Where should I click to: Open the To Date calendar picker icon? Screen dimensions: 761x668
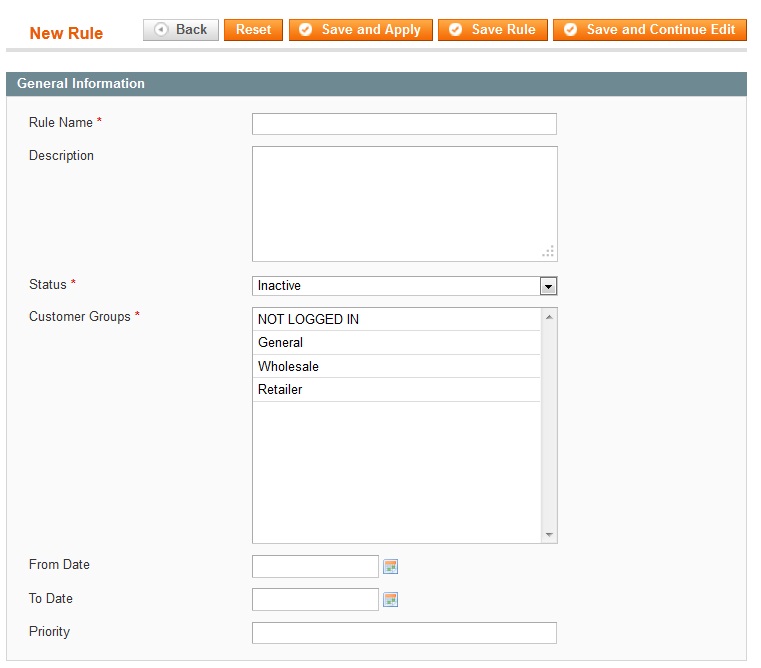tap(390, 600)
